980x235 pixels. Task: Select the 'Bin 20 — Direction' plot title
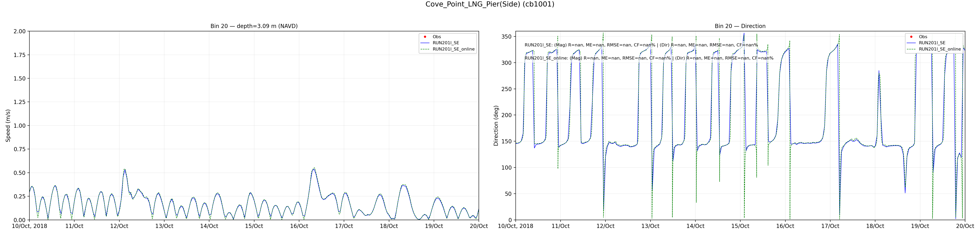coord(740,26)
